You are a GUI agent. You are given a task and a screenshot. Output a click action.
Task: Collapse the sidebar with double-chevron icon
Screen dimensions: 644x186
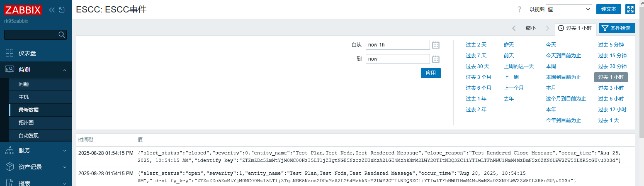(x=52, y=10)
